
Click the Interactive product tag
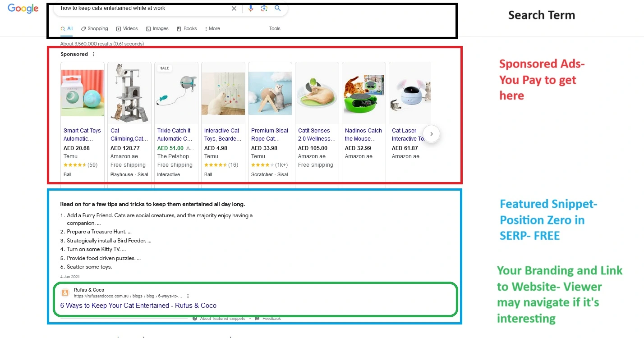click(169, 174)
